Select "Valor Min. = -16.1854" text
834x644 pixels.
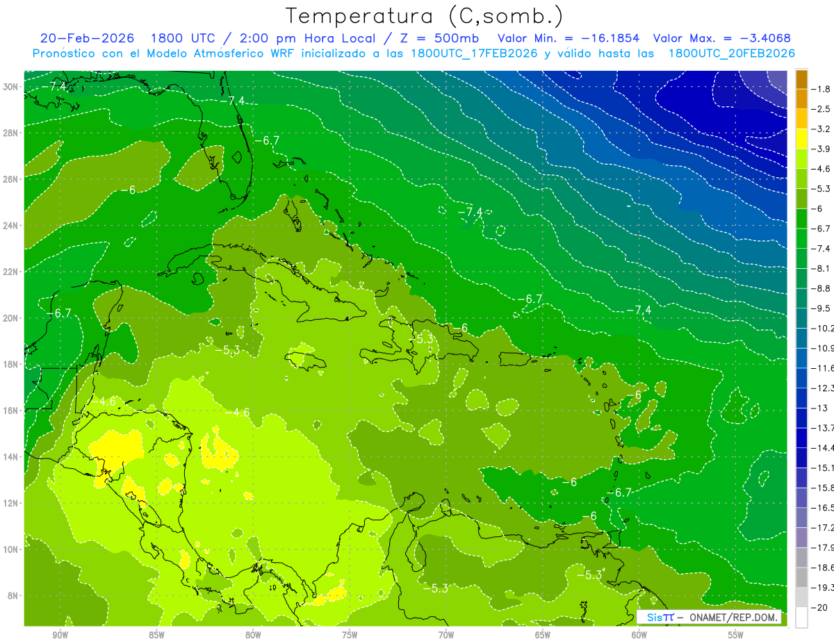click(x=569, y=38)
